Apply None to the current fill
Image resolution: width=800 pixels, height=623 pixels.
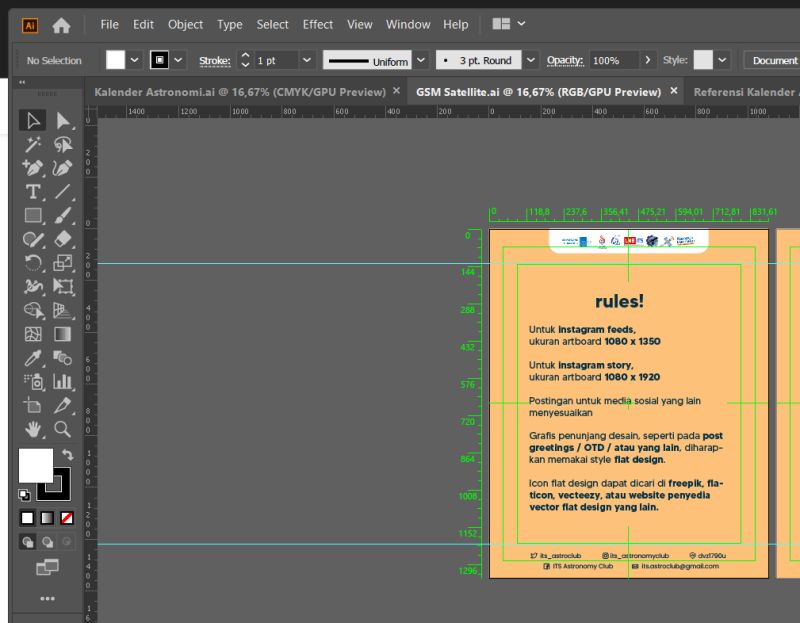[67, 518]
